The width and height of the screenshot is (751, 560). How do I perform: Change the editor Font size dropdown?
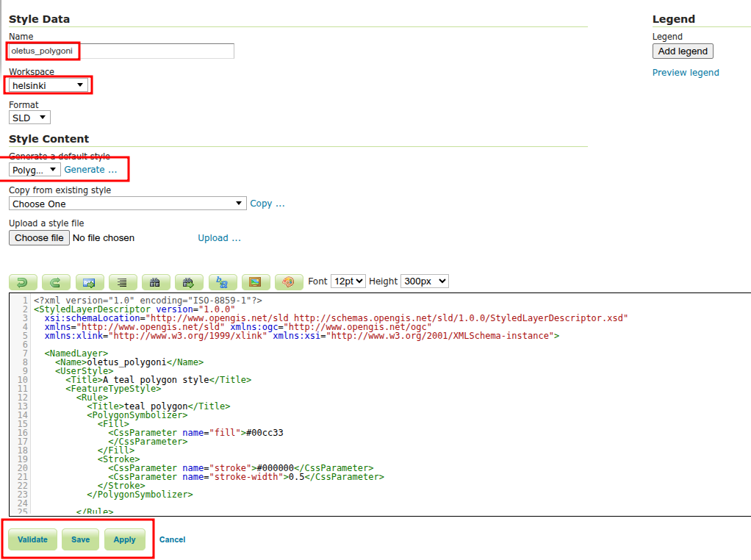coord(348,281)
